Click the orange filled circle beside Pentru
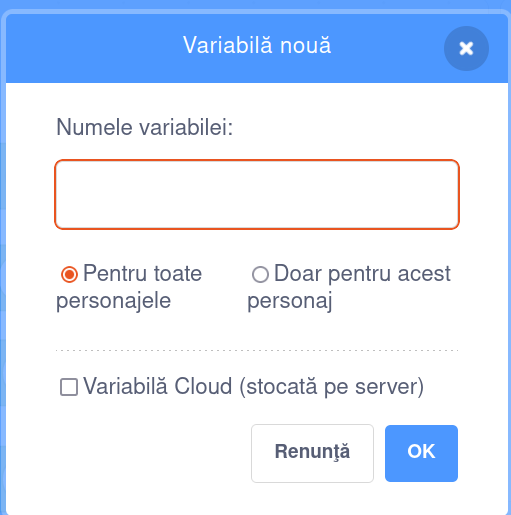511x515 pixels. pos(69,274)
